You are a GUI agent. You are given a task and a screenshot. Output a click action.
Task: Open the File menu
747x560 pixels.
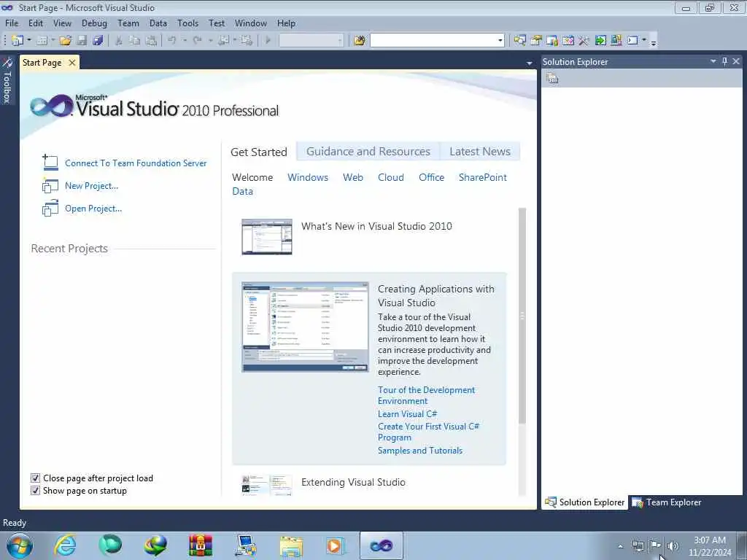(12, 23)
